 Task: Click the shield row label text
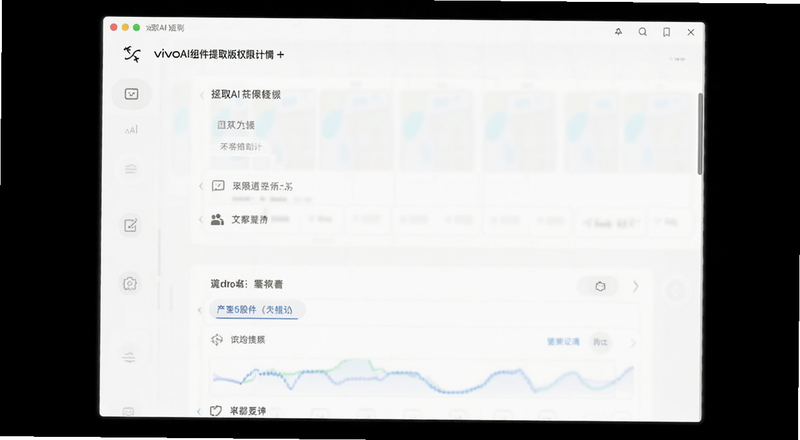point(247,411)
